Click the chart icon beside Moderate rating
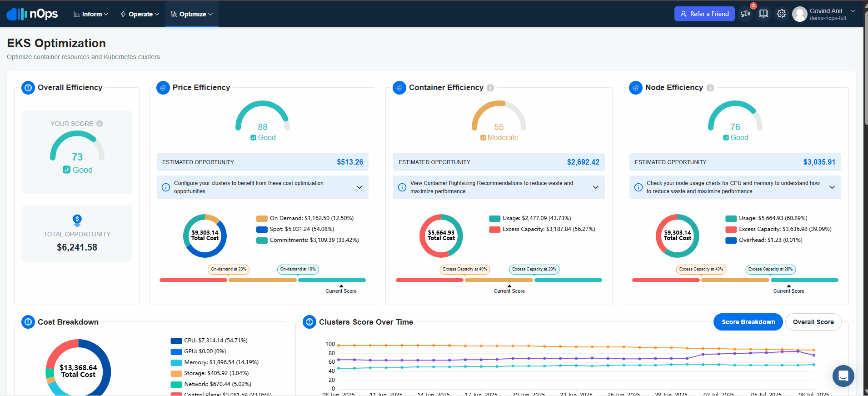Viewport: 868px width, 396px height. (x=483, y=138)
